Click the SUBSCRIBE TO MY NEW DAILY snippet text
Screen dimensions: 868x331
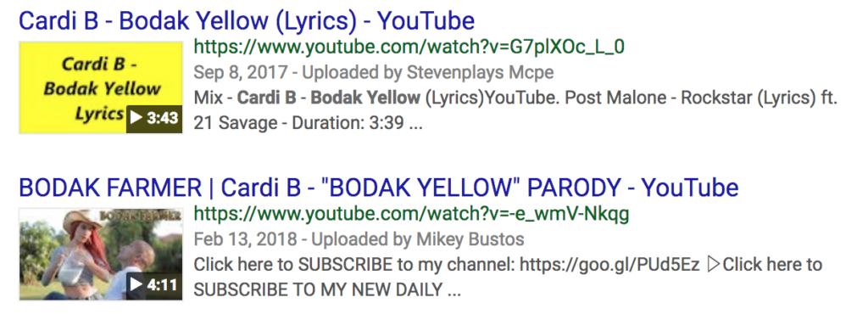click(x=319, y=289)
